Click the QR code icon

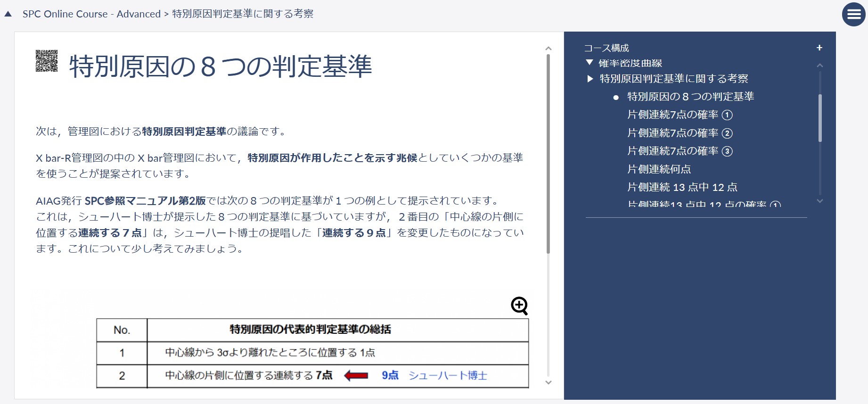47,61
